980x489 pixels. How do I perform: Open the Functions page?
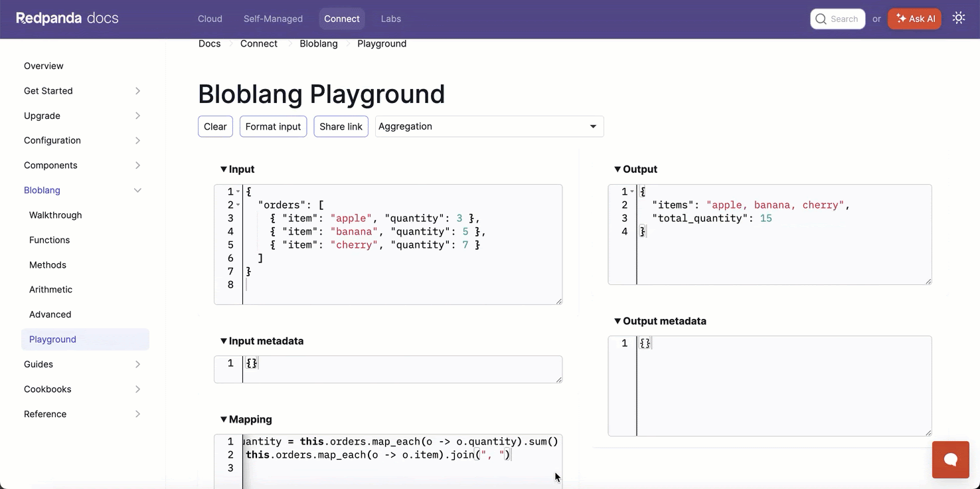[x=49, y=240]
